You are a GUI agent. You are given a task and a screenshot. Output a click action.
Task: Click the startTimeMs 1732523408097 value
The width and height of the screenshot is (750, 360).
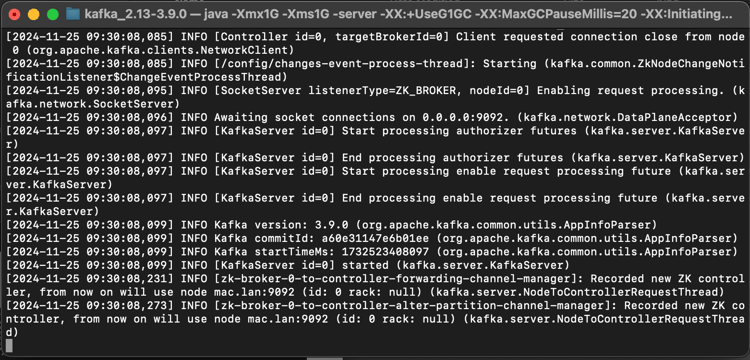pyautogui.click(x=384, y=251)
